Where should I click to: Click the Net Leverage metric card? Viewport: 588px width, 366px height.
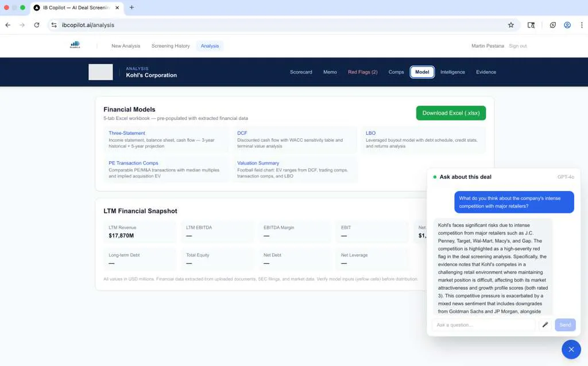[372, 259]
